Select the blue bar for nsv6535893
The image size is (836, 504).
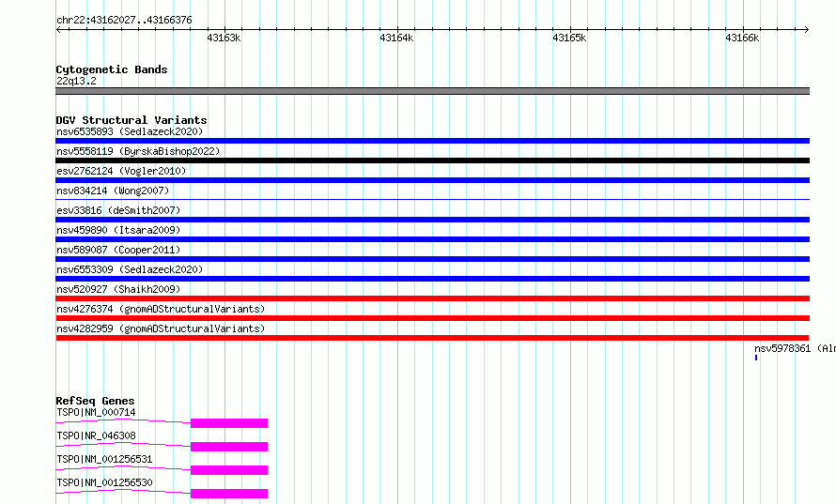[x=432, y=141]
